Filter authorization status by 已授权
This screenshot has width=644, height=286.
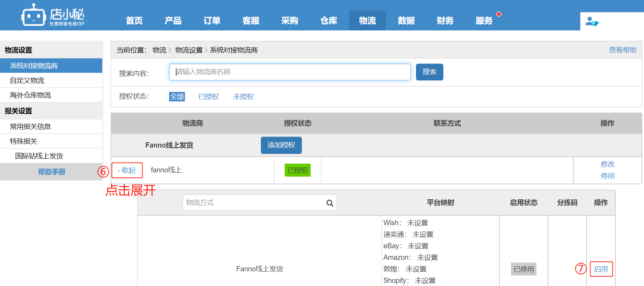[208, 96]
